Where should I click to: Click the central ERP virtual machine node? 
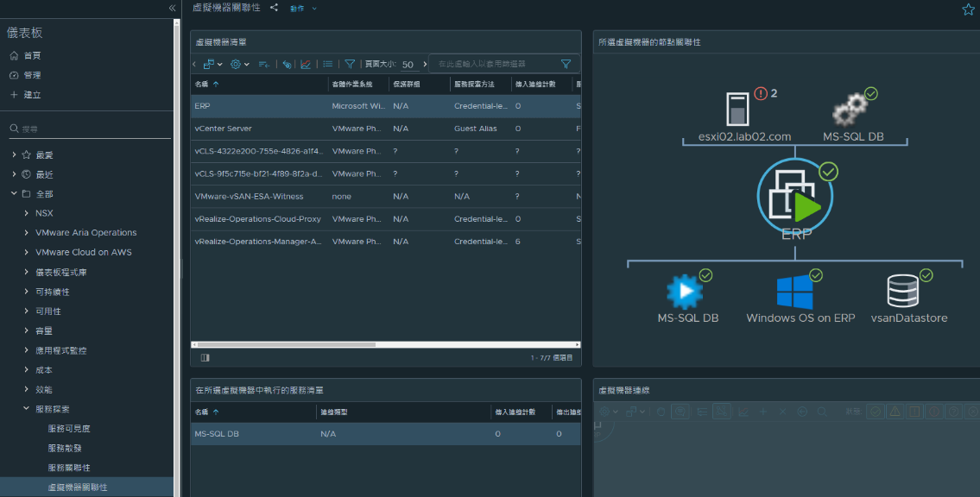coord(795,197)
